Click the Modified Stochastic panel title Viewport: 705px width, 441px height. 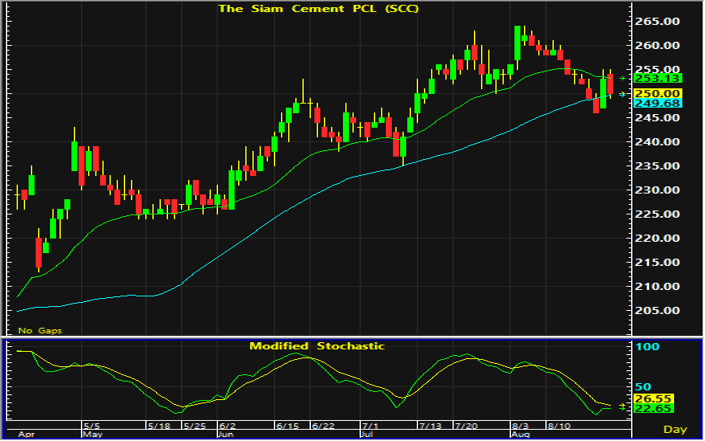pos(317,346)
